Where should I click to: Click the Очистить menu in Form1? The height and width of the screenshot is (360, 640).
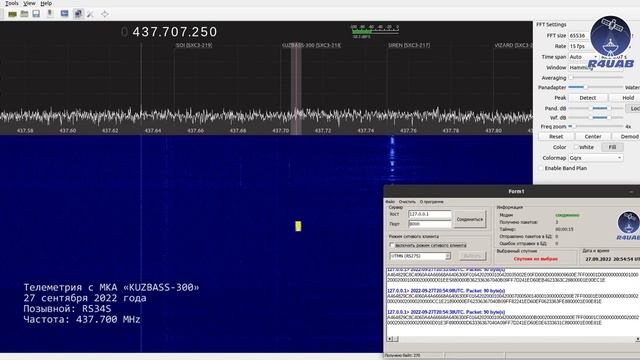click(x=407, y=202)
